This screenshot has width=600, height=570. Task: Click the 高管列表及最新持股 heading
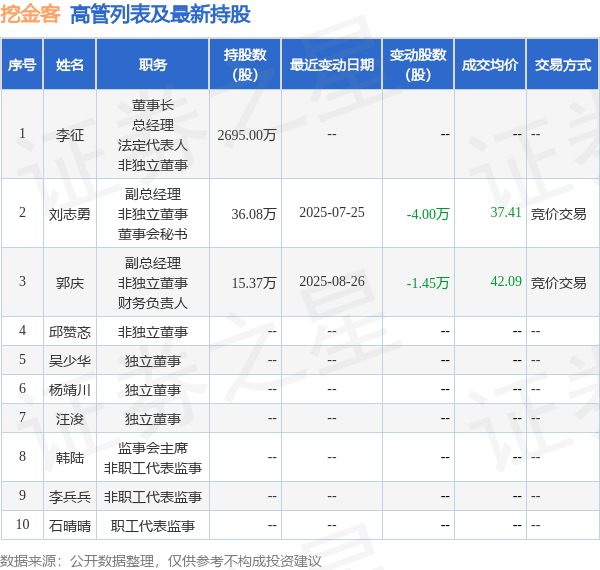(x=160, y=15)
